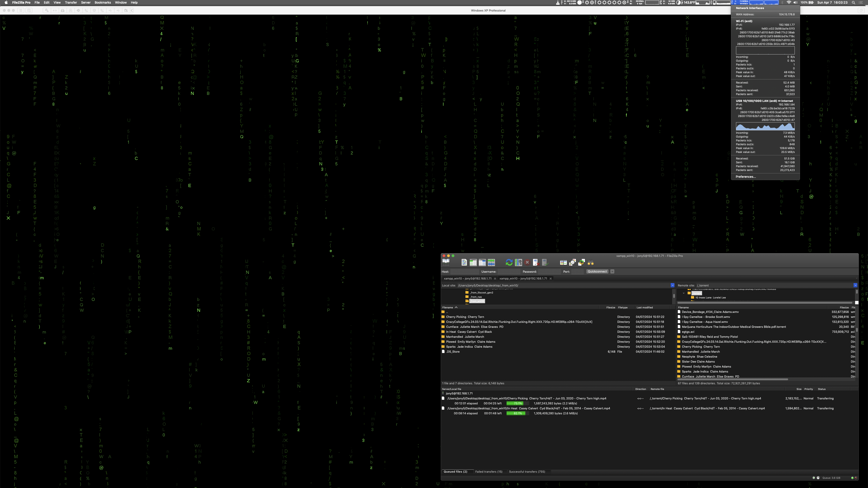This screenshot has height=488, width=868.
Task: Open Preferences in Network Interfaces panel
Action: click(x=745, y=176)
